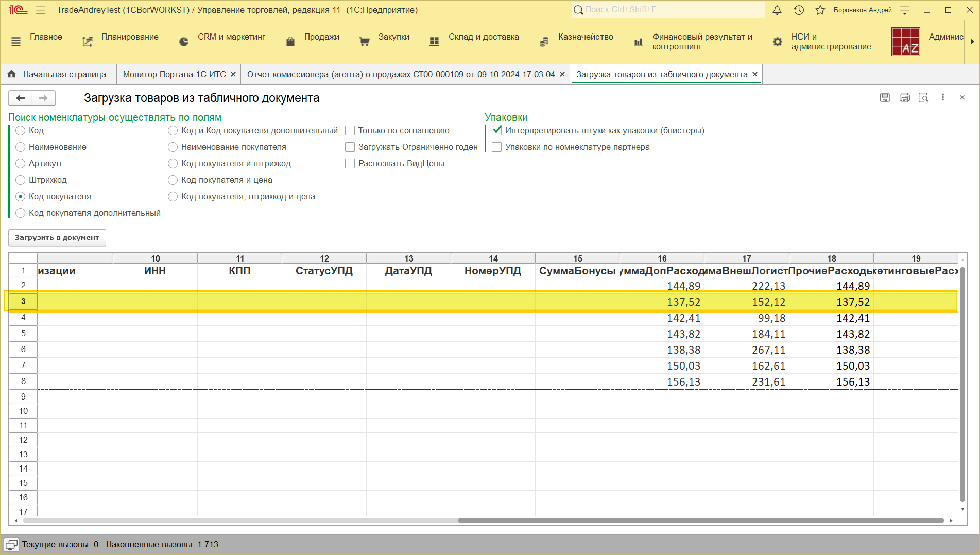Click the back arrow navigation button

tap(21, 98)
